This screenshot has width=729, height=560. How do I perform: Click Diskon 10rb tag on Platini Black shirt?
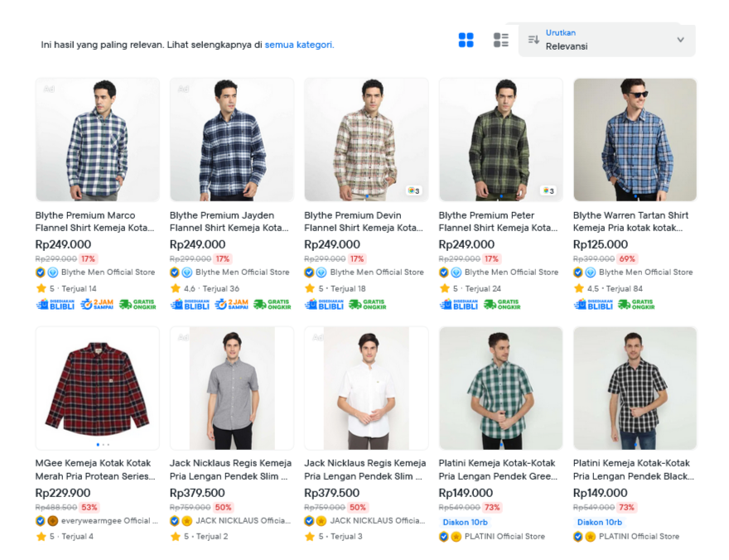[x=599, y=522]
